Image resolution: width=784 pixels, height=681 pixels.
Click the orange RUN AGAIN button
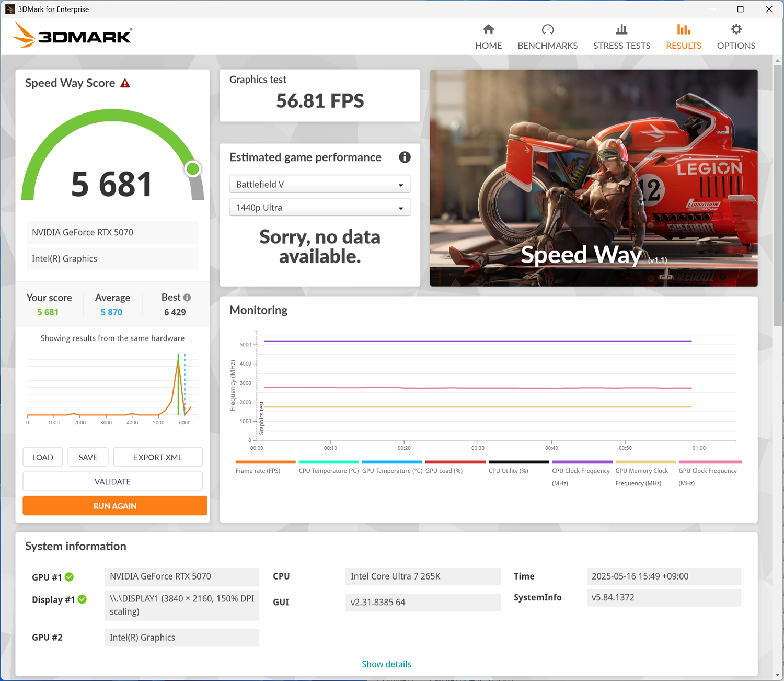point(115,506)
